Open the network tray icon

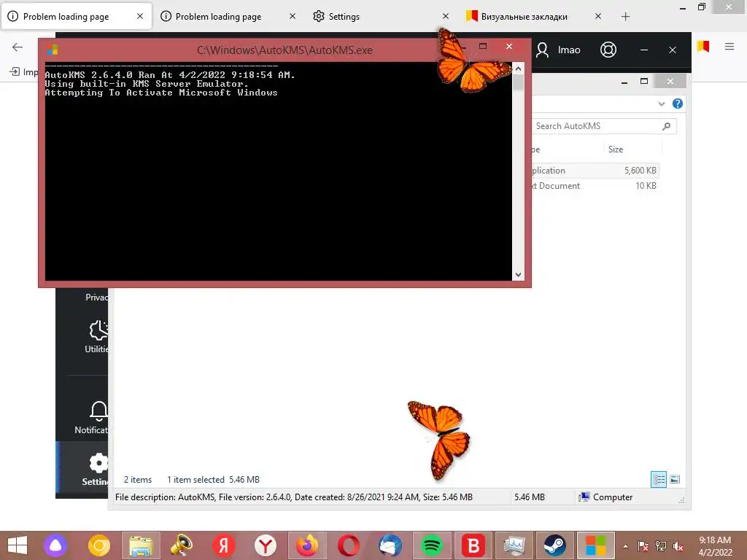661,546
